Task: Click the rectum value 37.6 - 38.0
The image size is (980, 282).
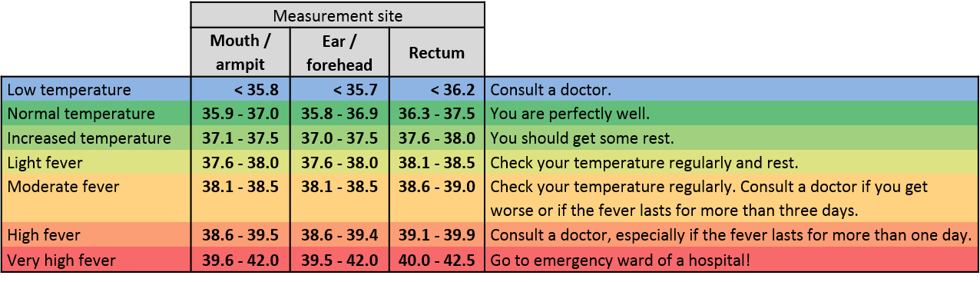Action: (437, 138)
